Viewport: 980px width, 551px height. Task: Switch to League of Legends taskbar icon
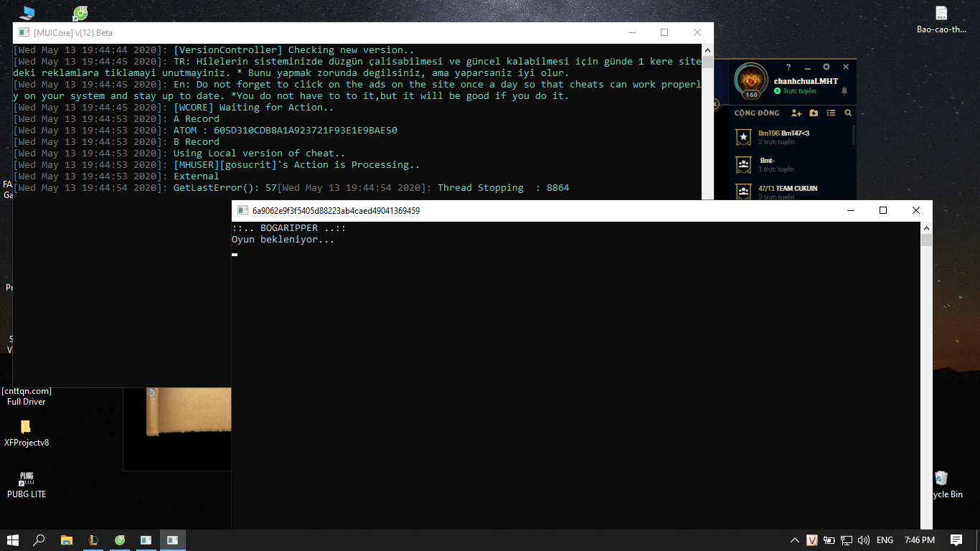[x=93, y=540]
